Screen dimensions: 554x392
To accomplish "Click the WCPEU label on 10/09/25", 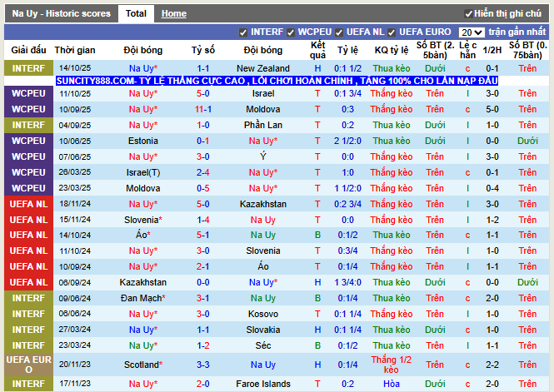I will (x=28, y=109).
